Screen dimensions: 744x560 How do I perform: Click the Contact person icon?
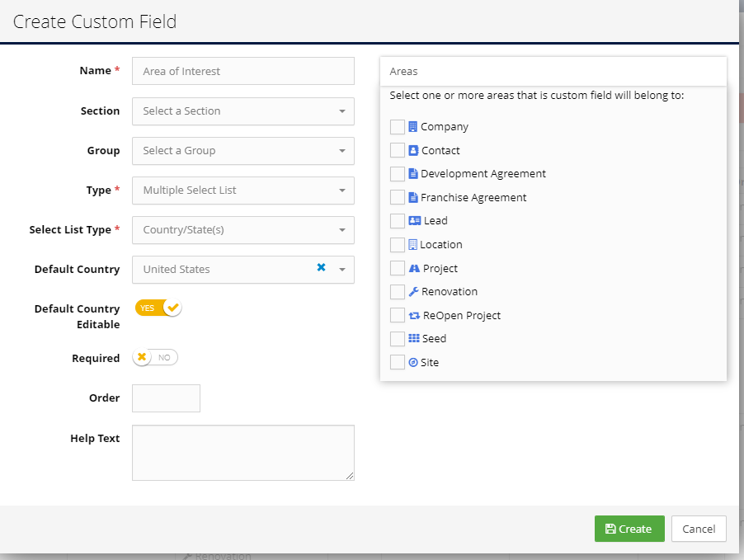point(413,150)
